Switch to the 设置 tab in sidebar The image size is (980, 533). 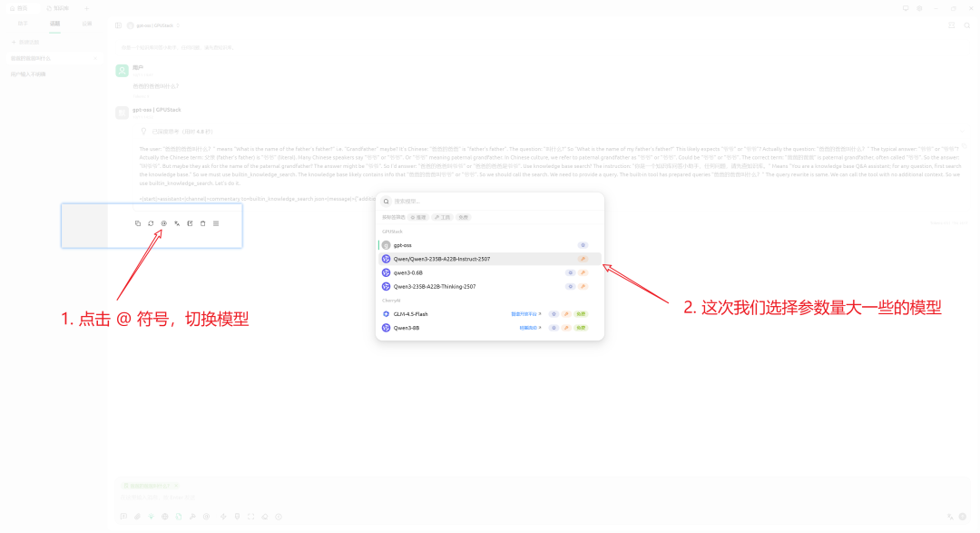(x=87, y=24)
